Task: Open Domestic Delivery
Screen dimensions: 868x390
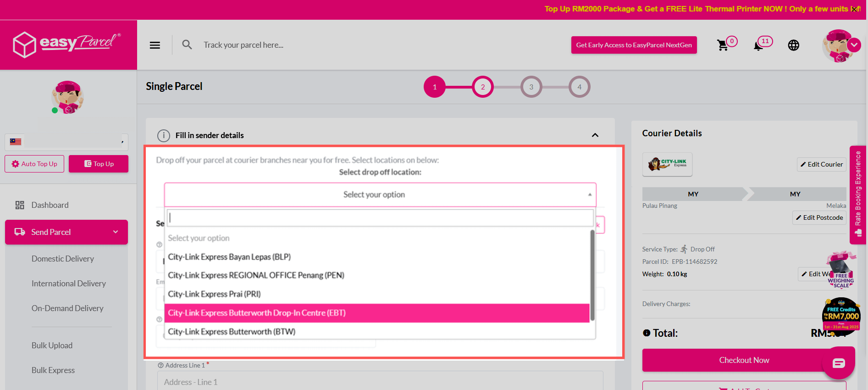Action: [x=63, y=259]
